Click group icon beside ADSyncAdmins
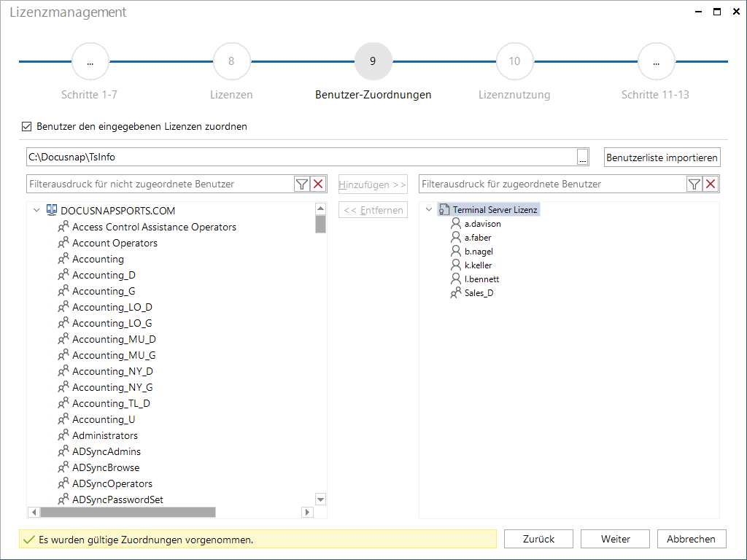747x560 pixels. [x=63, y=451]
